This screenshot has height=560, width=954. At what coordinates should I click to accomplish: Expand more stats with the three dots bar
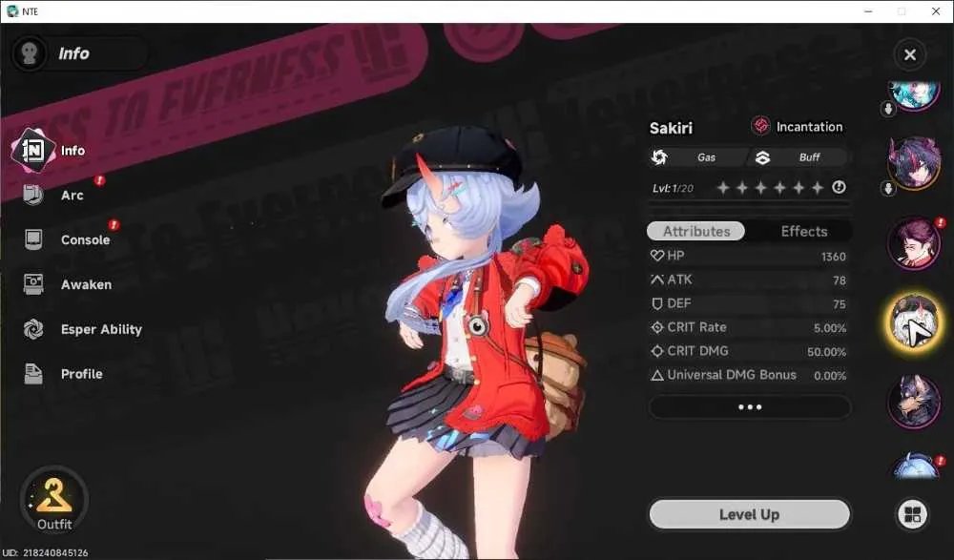(750, 406)
